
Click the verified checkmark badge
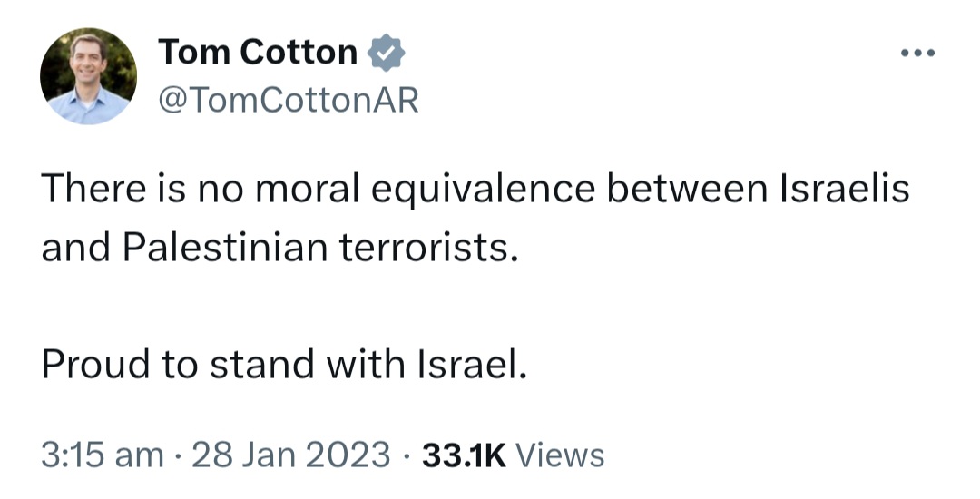click(x=386, y=52)
